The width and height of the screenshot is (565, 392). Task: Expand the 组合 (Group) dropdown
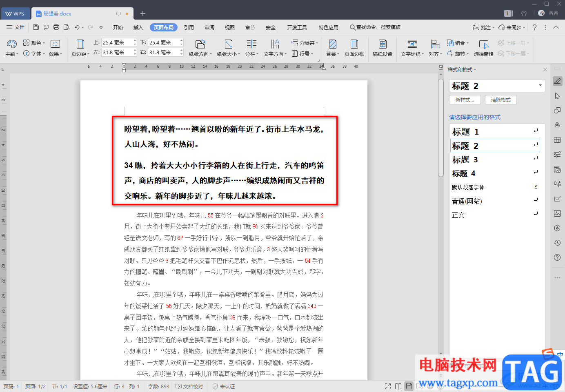tap(458, 43)
